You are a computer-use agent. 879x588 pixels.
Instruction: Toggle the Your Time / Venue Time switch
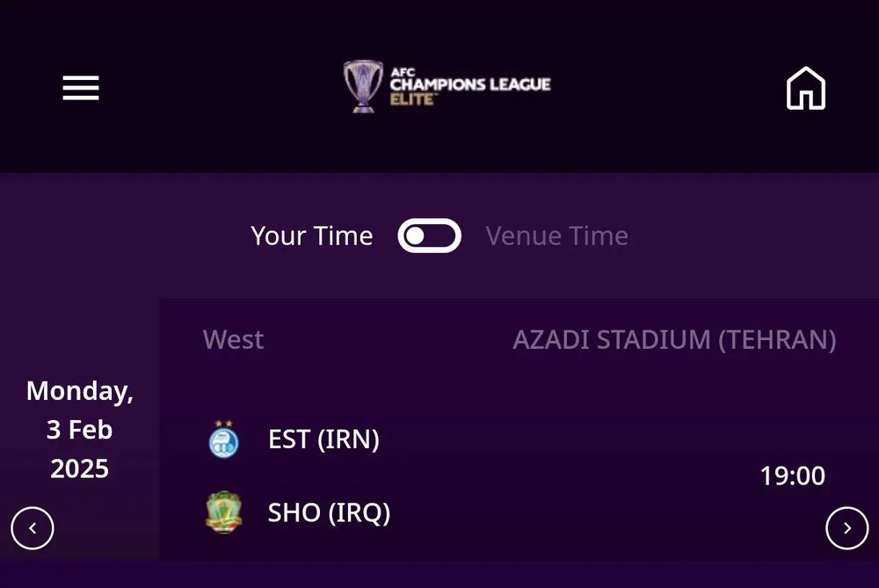click(x=430, y=236)
